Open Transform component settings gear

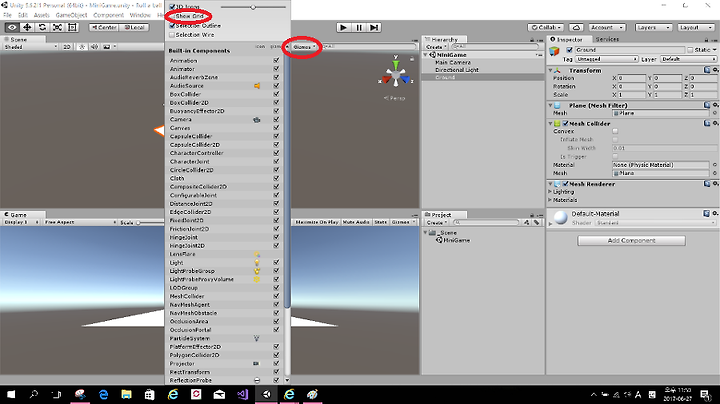715,70
